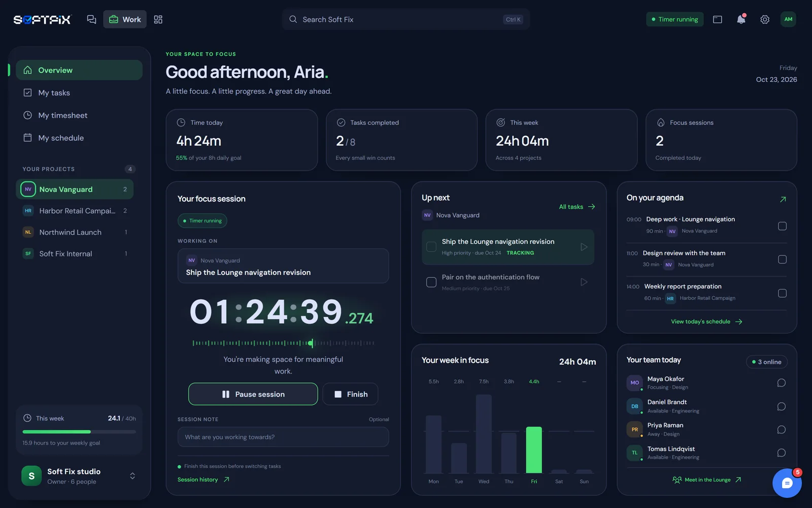Go to My tasks
812x508 pixels.
pyautogui.click(x=79, y=92)
